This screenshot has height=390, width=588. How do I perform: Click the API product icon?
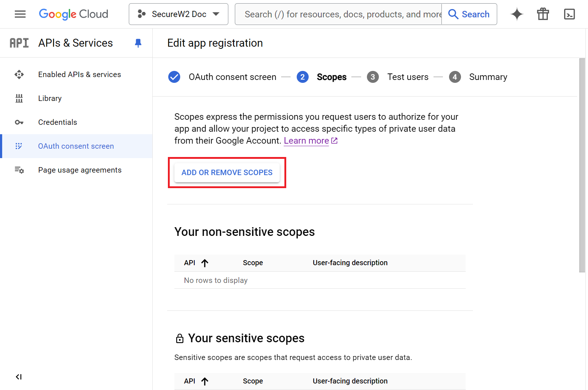tap(19, 43)
